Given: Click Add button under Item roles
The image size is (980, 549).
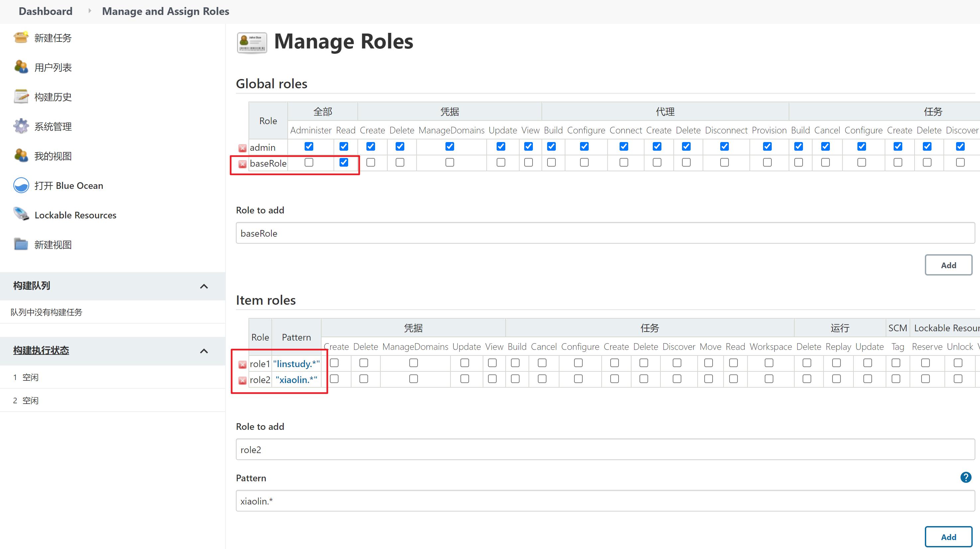Looking at the screenshot, I should 948,537.
